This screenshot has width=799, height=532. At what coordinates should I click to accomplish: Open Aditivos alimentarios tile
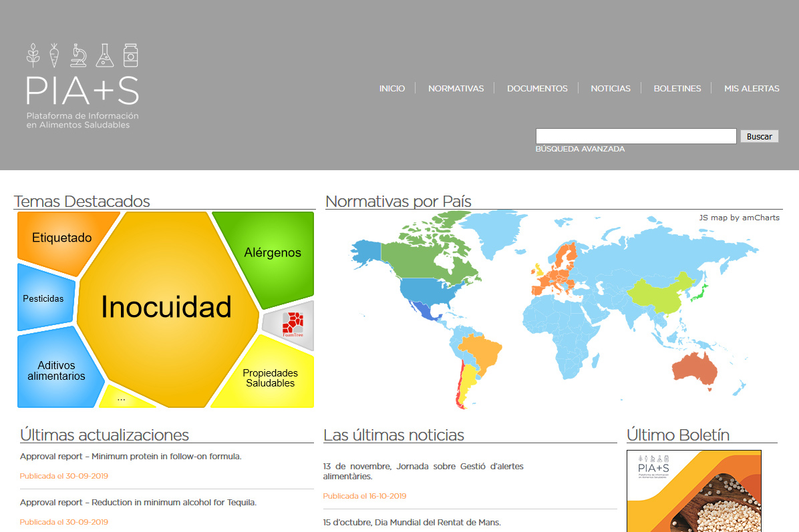pyautogui.click(x=56, y=370)
